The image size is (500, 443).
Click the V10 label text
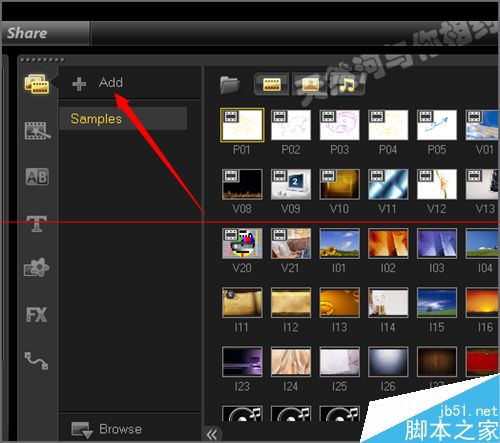click(x=339, y=209)
